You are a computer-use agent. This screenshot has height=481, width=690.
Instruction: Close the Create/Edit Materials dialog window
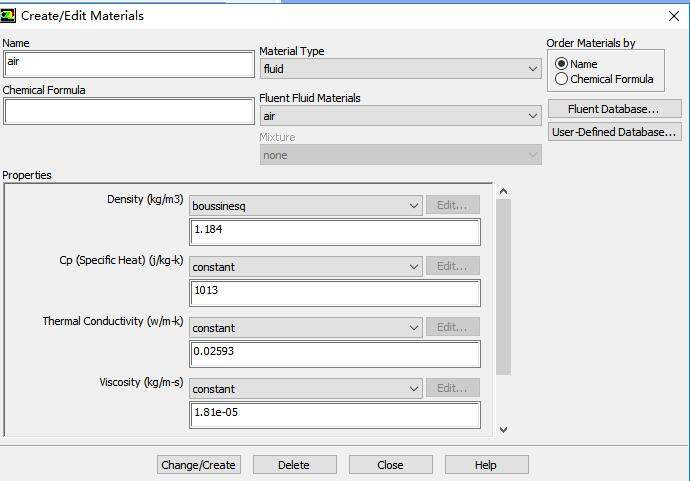click(673, 15)
